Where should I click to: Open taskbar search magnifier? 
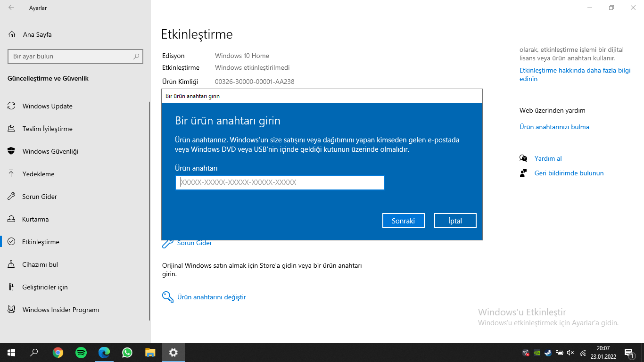[x=34, y=353]
